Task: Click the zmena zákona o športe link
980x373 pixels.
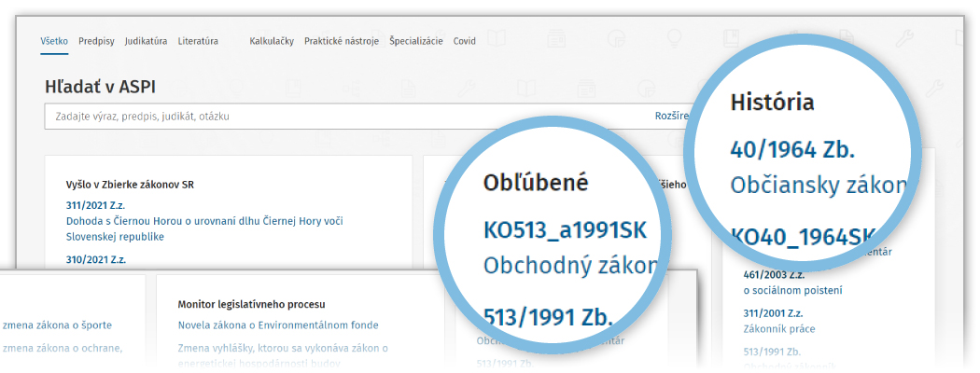Action: point(57,325)
